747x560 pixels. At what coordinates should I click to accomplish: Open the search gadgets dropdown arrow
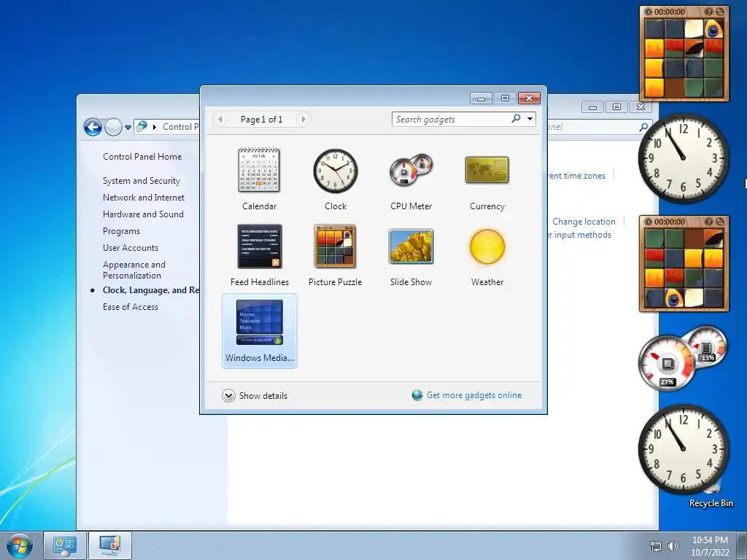click(530, 119)
